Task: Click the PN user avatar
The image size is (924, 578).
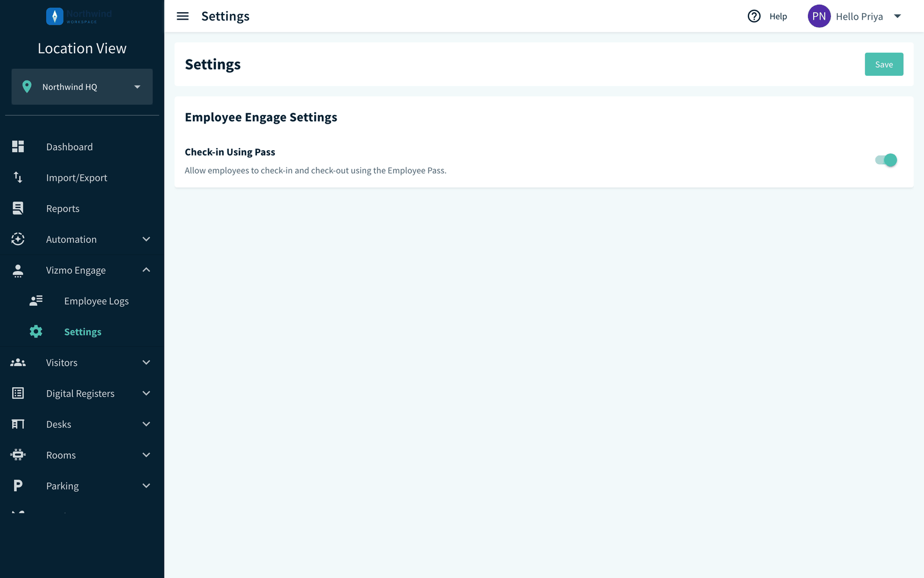Action: (x=819, y=16)
